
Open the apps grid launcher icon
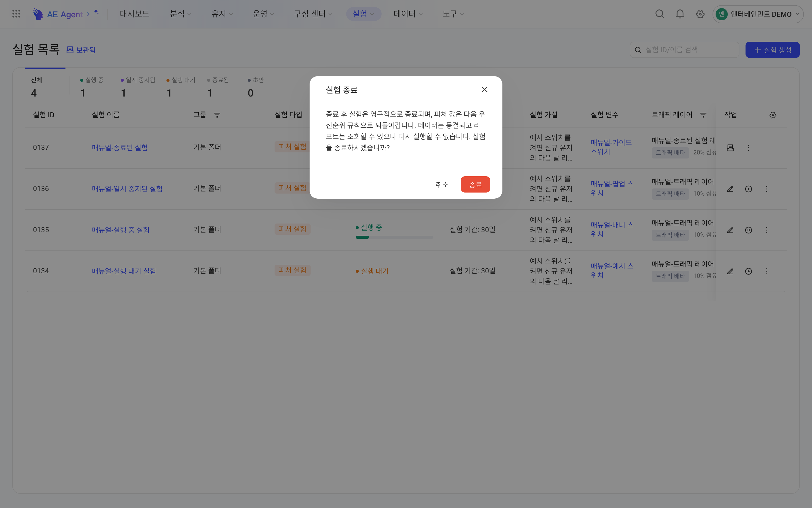[16, 14]
